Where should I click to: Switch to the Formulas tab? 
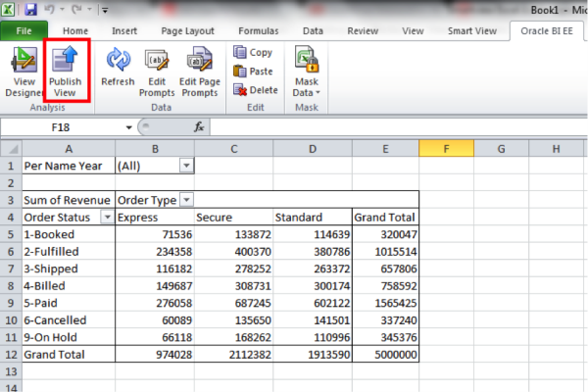(260, 30)
